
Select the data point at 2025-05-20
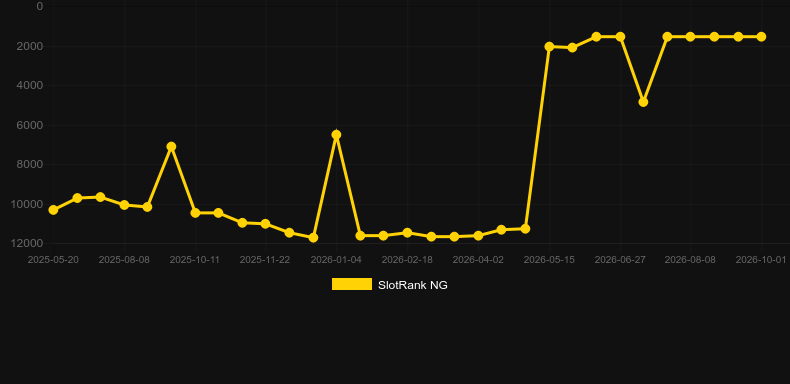(53, 210)
